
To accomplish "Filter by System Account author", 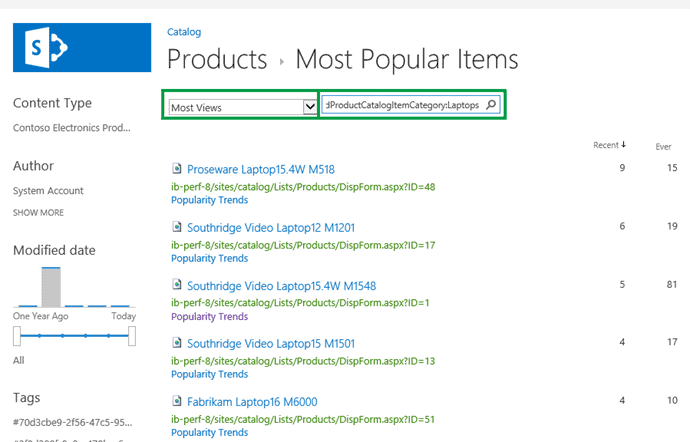I will point(48,191).
